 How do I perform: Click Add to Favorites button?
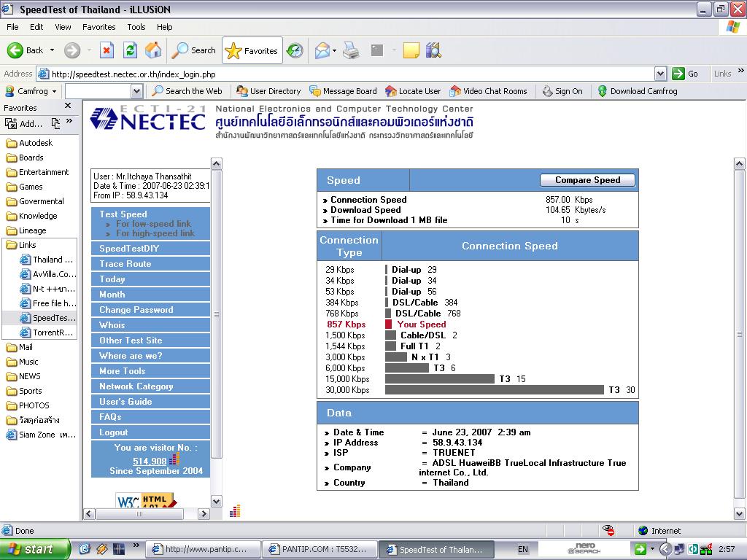pos(23,124)
